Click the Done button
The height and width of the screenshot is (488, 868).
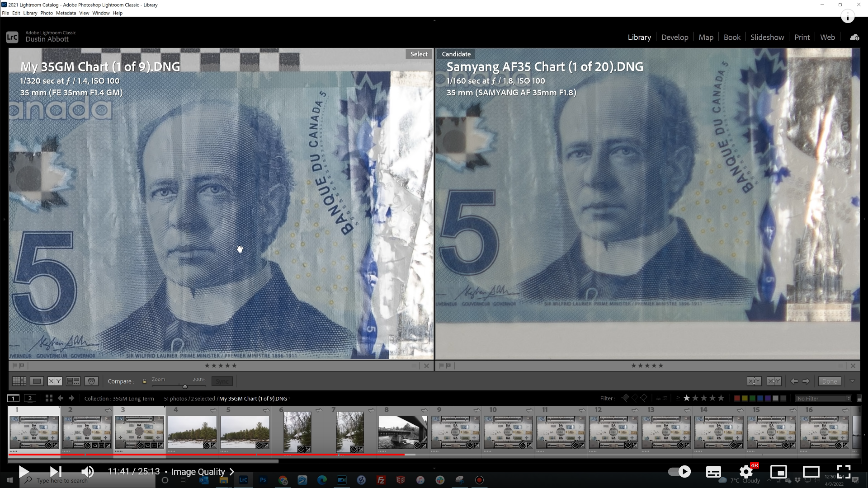coord(830,381)
